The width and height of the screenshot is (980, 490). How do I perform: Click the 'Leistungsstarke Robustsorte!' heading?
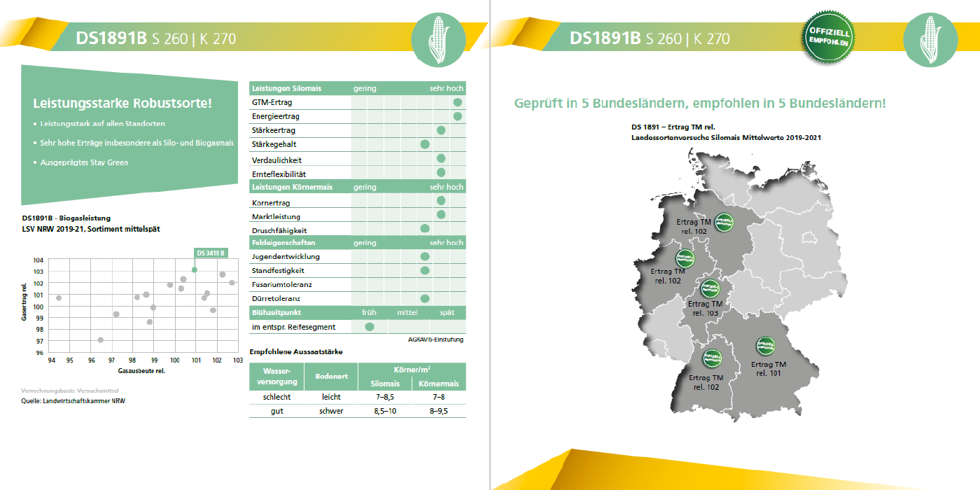pyautogui.click(x=122, y=104)
